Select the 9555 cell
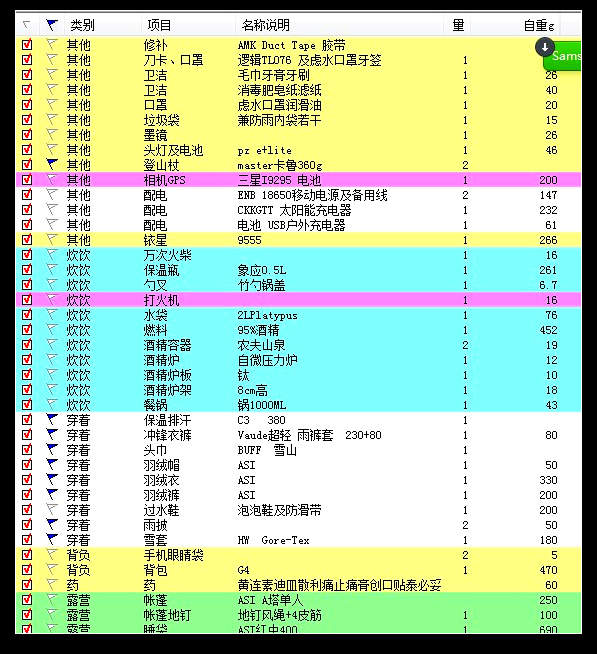The height and width of the screenshot is (654, 597). [249, 240]
